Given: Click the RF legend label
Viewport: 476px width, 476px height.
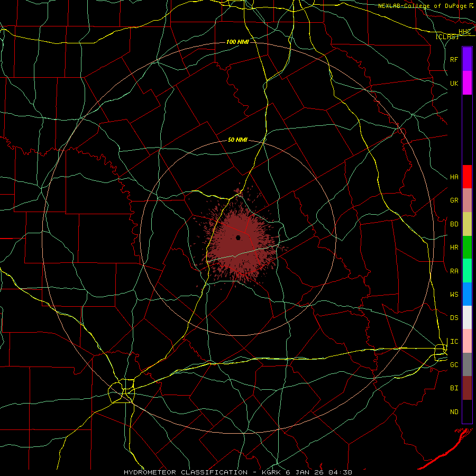Looking at the screenshot, I should [x=454, y=59].
